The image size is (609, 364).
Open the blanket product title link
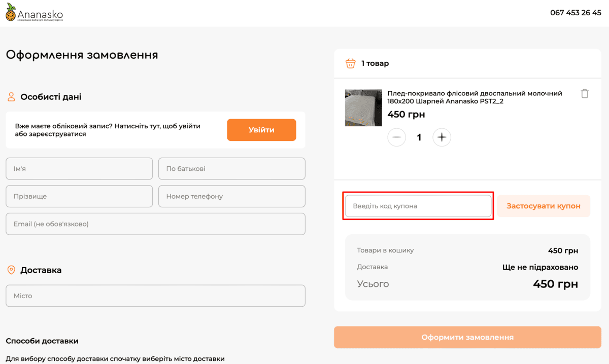pos(475,97)
